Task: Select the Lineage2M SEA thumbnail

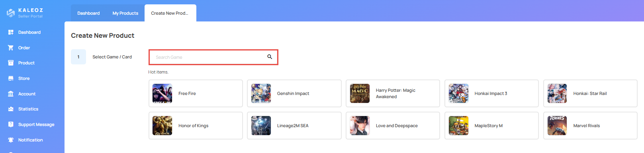Action: [x=261, y=126]
